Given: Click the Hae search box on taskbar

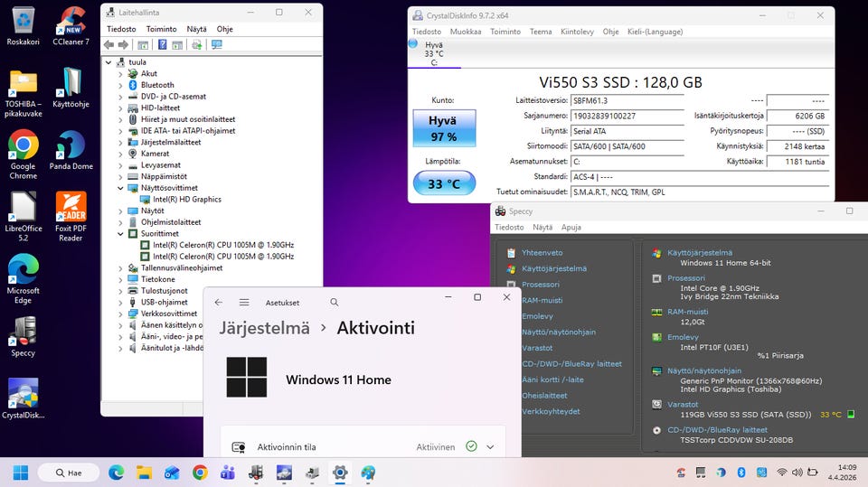Looking at the screenshot, I should [69, 473].
